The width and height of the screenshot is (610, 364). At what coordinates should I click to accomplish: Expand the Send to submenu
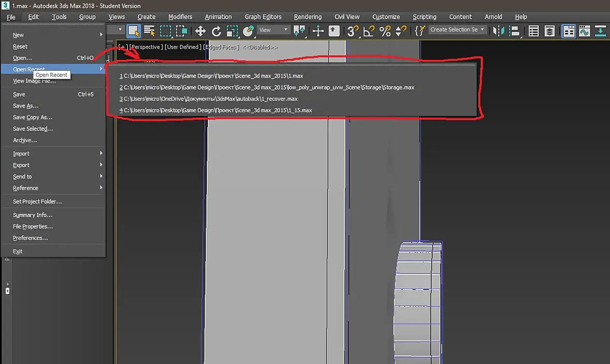pos(53,176)
